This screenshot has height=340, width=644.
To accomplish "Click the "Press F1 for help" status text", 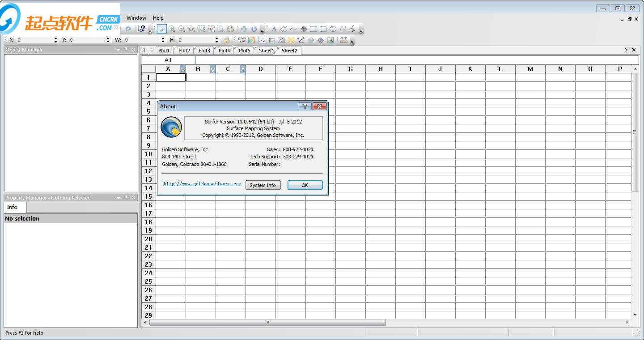I will (25, 333).
